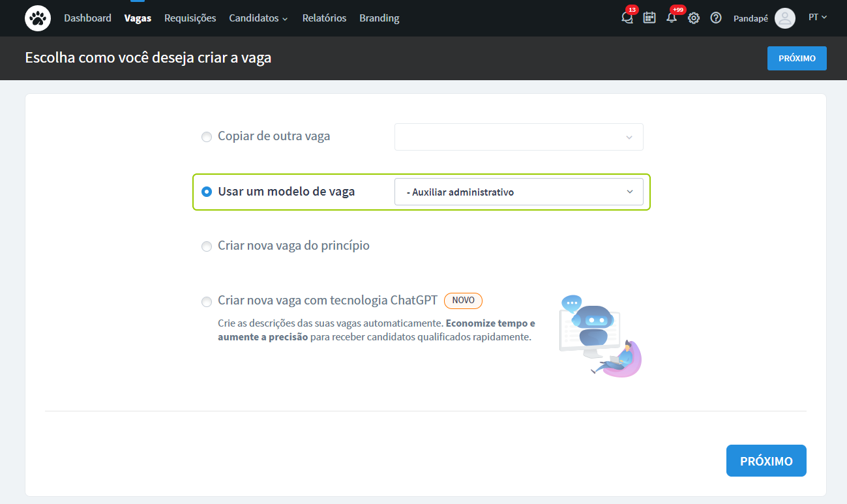Open settings with the gear icon
Screen dimensions: 847x504
(x=694, y=18)
